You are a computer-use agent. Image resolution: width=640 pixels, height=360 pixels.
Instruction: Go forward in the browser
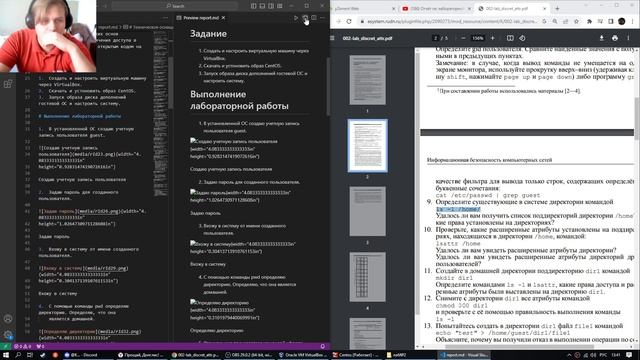(x=338, y=21)
